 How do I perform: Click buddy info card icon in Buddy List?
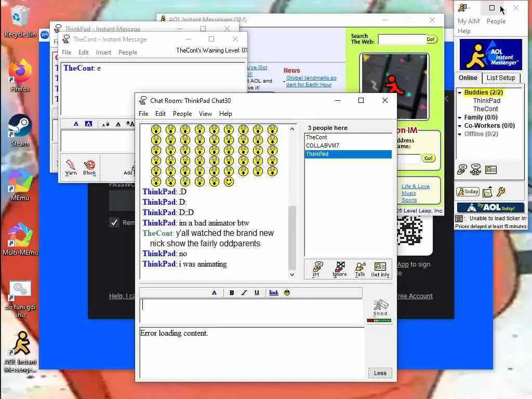(491, 170)
